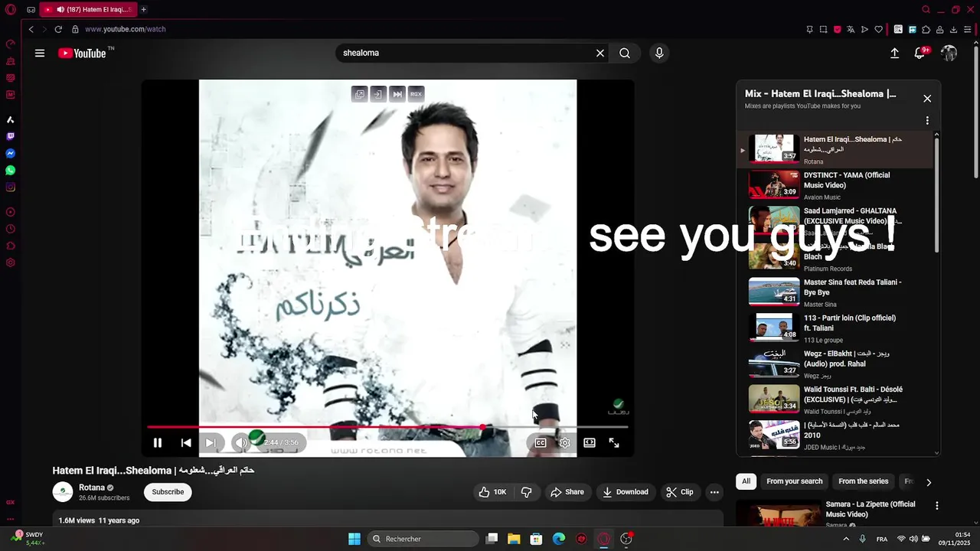
Task: Open Twitch in the Opera sidebar
Action: coord(10,136)
